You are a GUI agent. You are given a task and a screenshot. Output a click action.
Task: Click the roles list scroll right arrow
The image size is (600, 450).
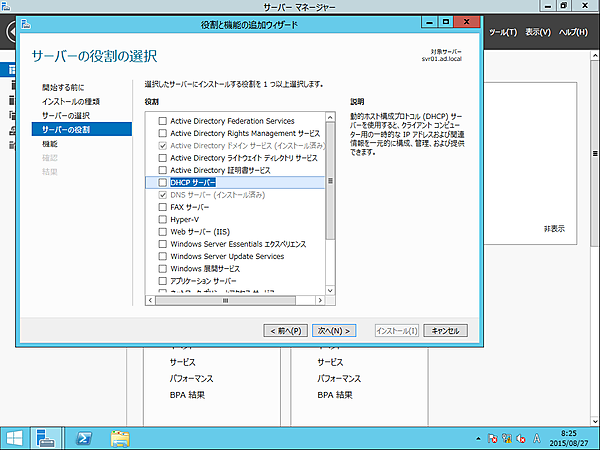coord(320,300)
